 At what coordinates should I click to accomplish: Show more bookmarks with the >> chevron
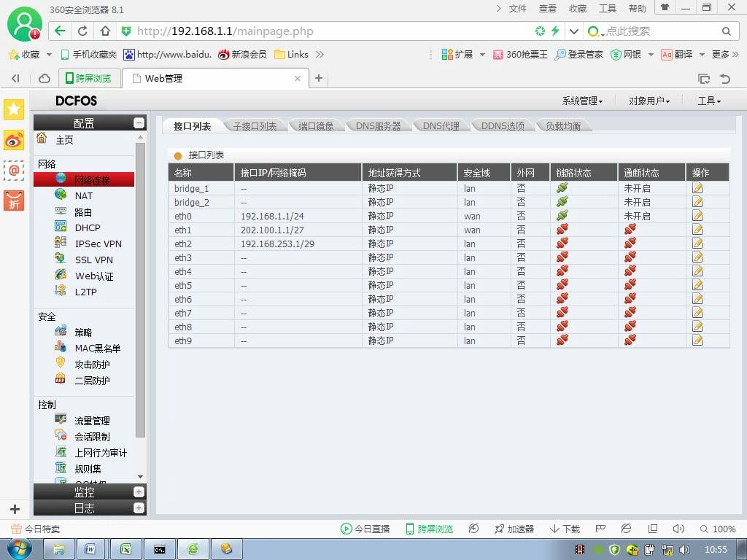(x=320, y=54)
